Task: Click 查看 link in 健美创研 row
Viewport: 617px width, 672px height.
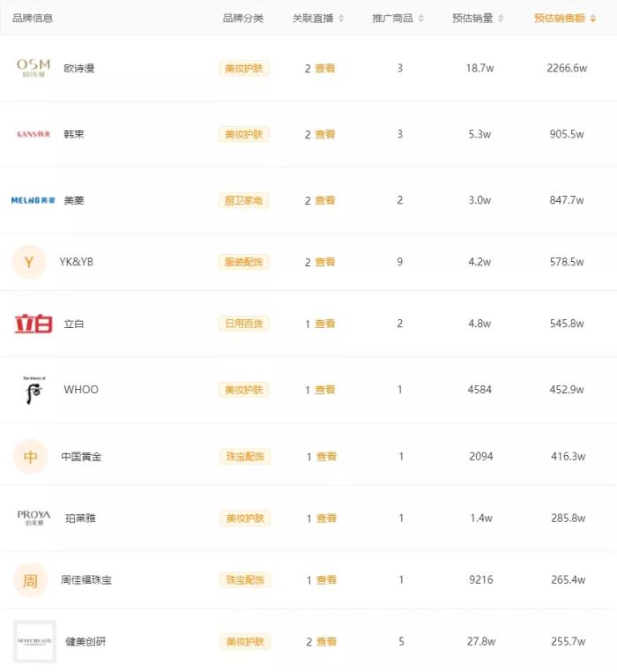Action: (x=326, y=641)
